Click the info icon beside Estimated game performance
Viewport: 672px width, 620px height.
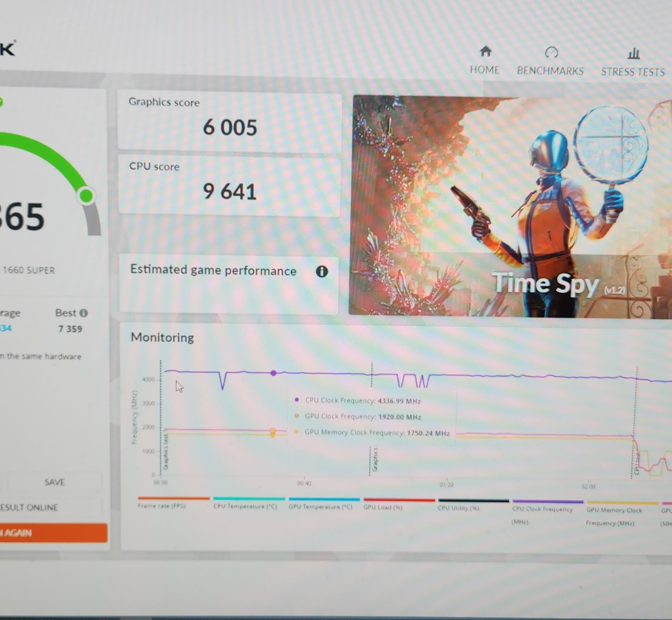point(322,271)
